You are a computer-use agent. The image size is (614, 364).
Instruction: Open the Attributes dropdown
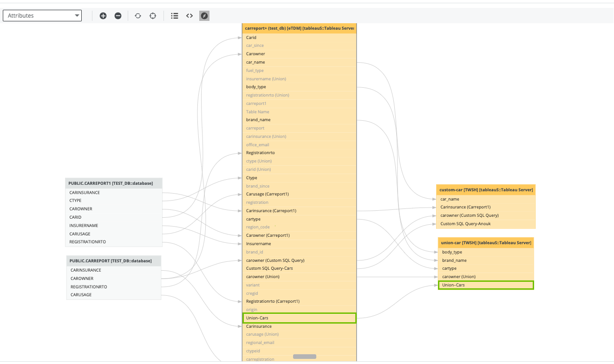(x=42, y=16)
